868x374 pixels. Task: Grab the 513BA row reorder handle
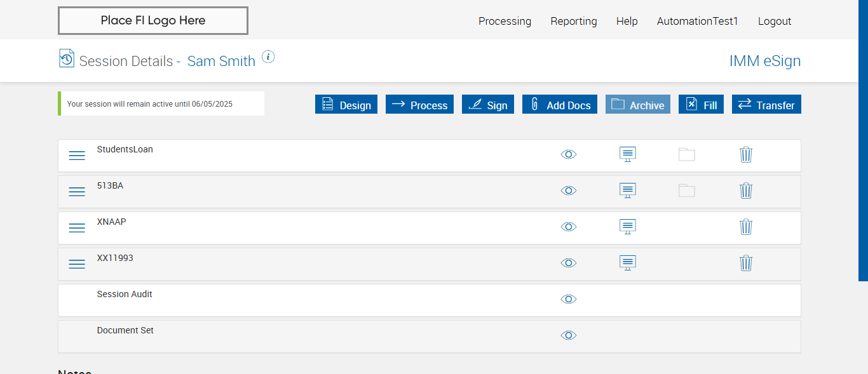[x=77, y=192]
